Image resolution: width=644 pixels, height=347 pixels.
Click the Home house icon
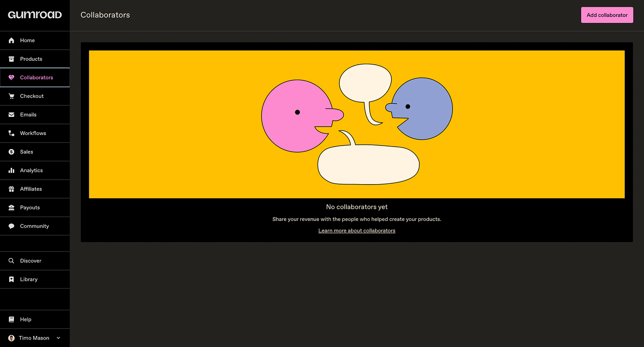point(11,40)
